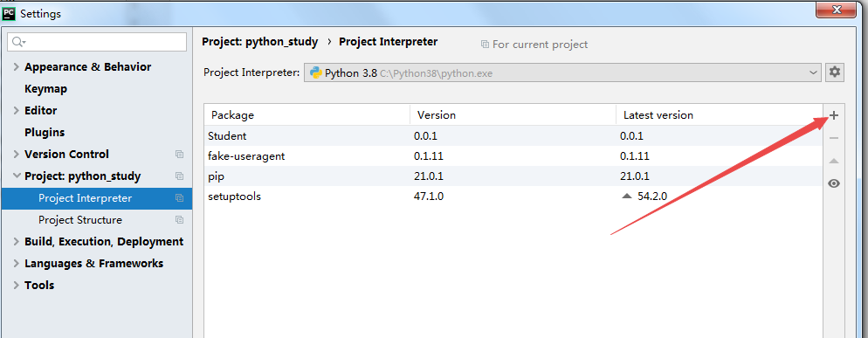Screen dimensions: 868x338
Task: Expand the Tools section
Action: [x=17, y=286]
